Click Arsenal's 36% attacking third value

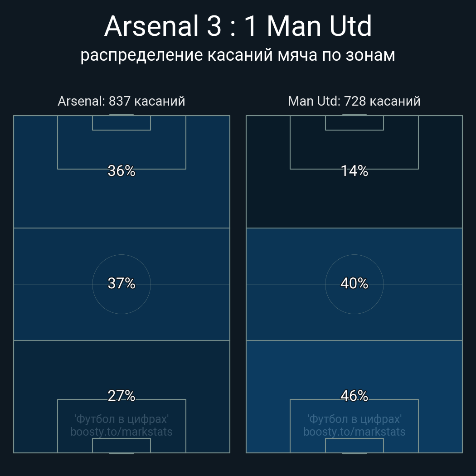(x=121, y=171)
